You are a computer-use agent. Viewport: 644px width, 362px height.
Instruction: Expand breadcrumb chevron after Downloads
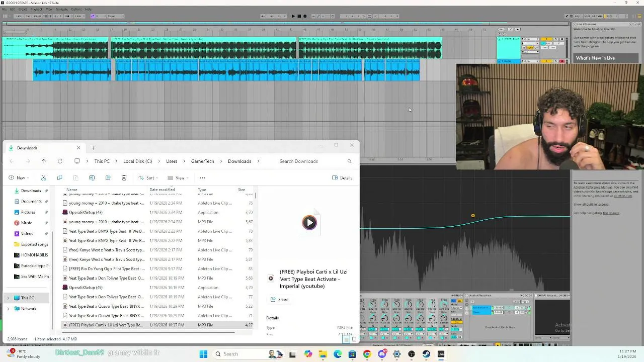click(x=259, y=161)
